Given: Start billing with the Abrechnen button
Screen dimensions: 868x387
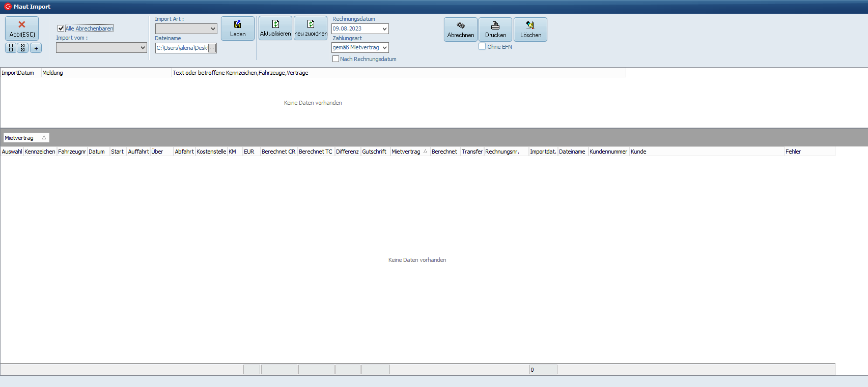Looking at the screenshot, I should [x=460, y=29].
